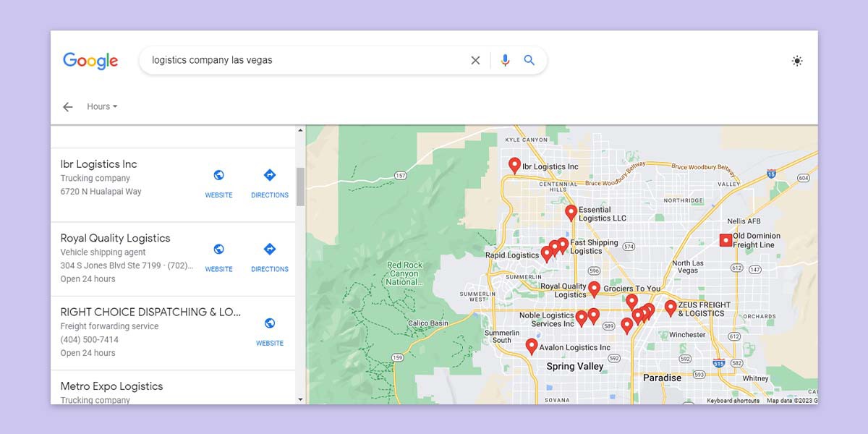Click the 6720 N Hualapai Way address

101,192
